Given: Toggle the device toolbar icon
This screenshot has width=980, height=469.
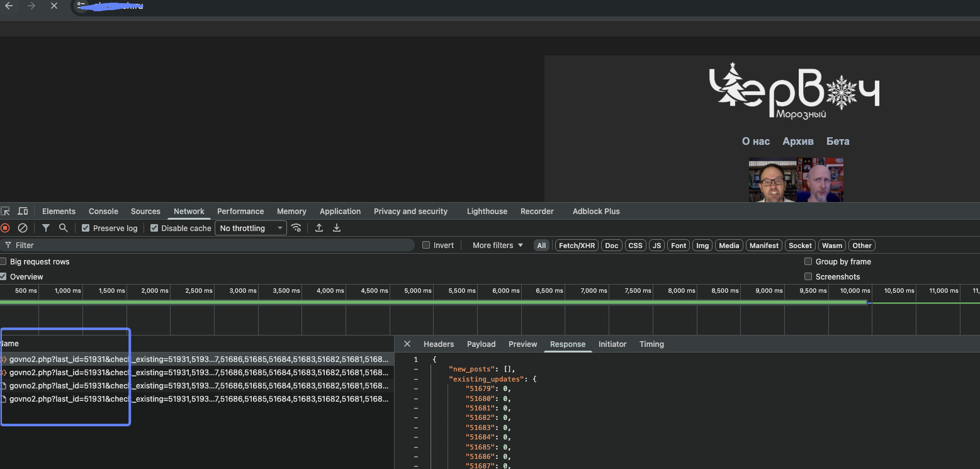Looking at the screenshot, I should pos(23,212).
